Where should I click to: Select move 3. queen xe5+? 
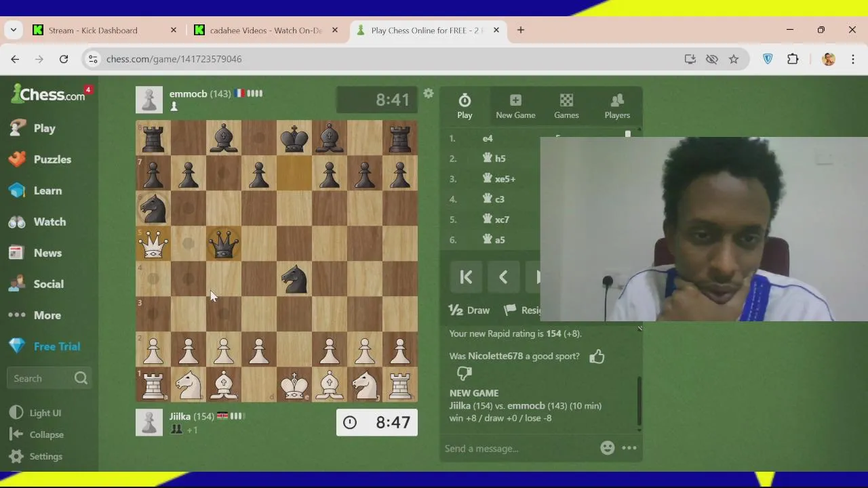click(498, 179)
